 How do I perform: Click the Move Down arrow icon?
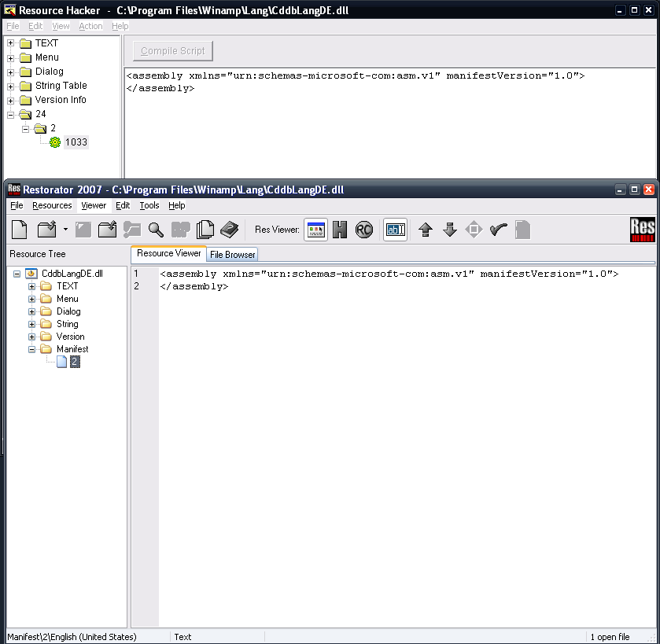[450, 230]
